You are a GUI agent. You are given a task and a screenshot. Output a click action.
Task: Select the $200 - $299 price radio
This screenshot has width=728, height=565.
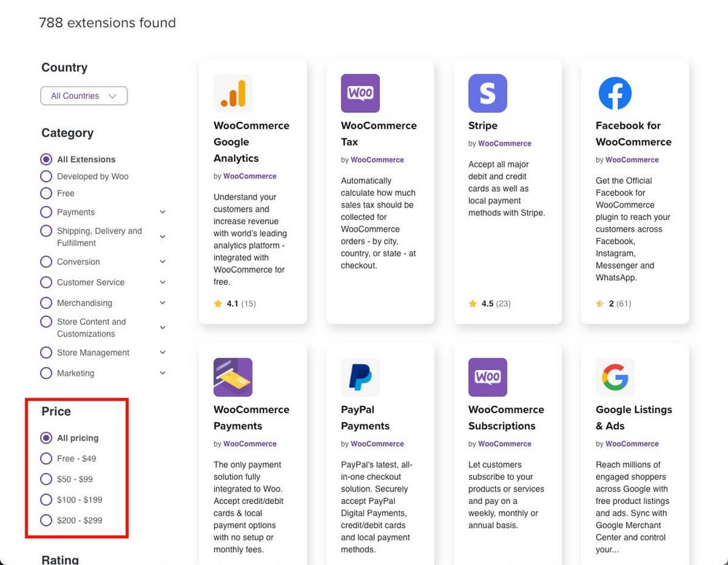click(46, 521)
